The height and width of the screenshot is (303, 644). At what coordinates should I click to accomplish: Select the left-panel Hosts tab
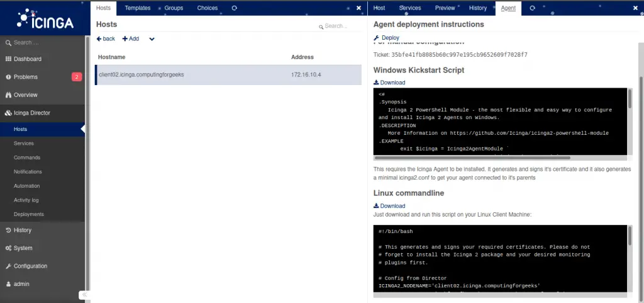pos(104,8)
